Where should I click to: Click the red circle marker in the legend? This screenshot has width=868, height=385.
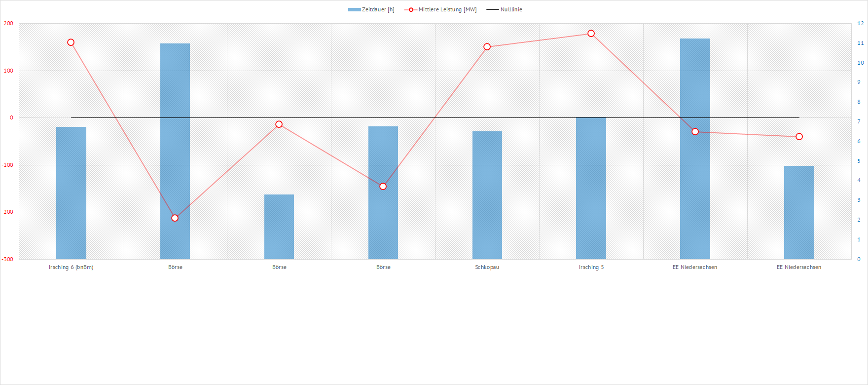click(x=411, y=10)
